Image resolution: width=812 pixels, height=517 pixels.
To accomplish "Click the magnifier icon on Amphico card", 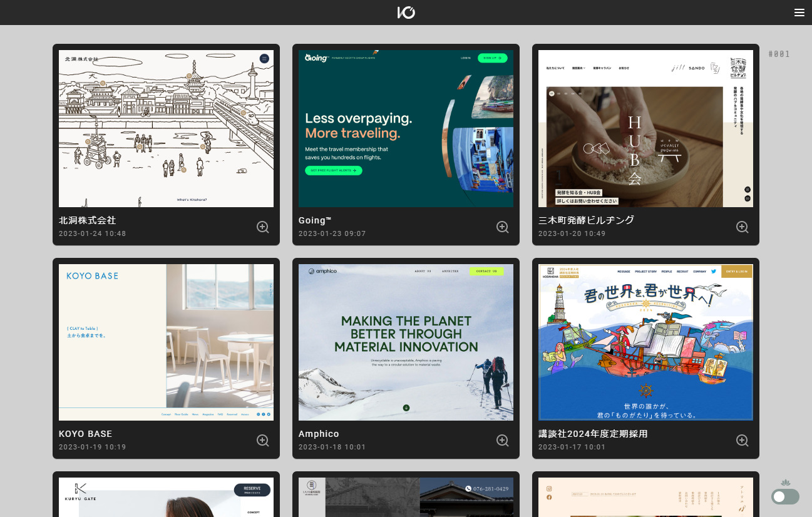I will point(503,440).
